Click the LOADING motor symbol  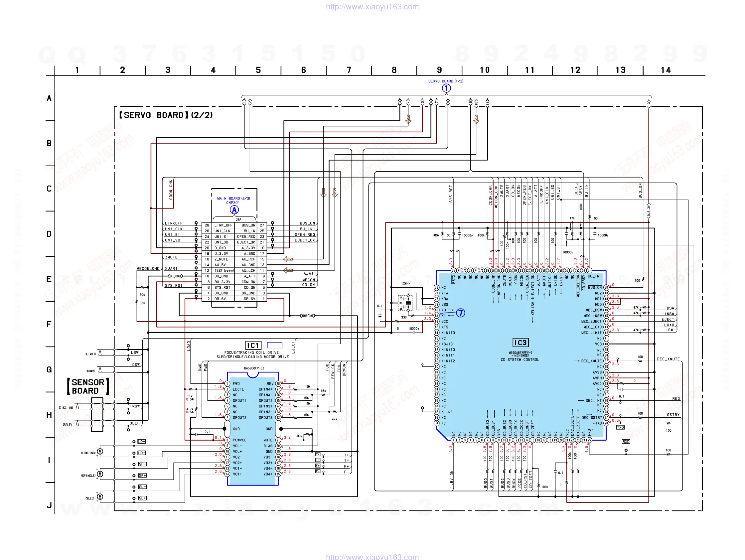[100, 451]
